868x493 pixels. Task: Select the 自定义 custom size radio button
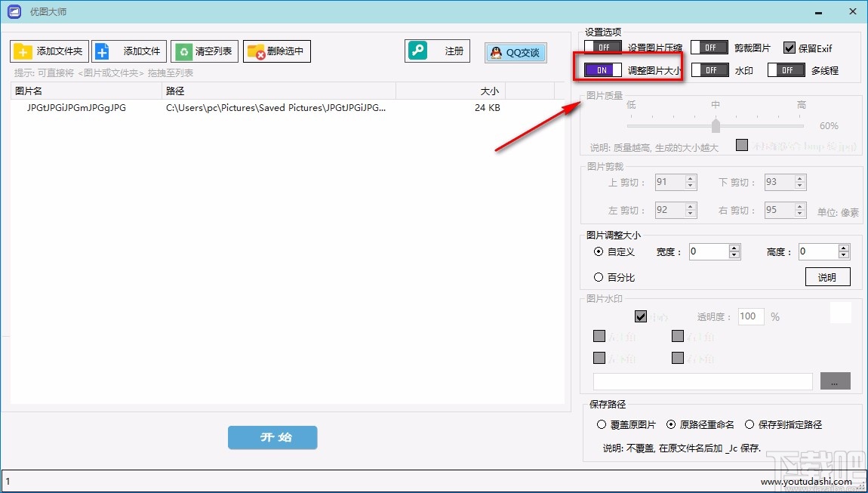coord(599,251)
